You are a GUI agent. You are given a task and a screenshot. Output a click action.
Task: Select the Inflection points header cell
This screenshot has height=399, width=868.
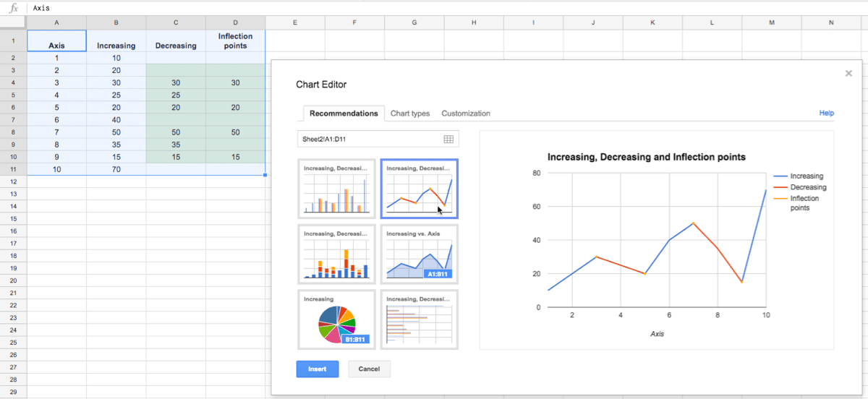(x=235, y=40)
